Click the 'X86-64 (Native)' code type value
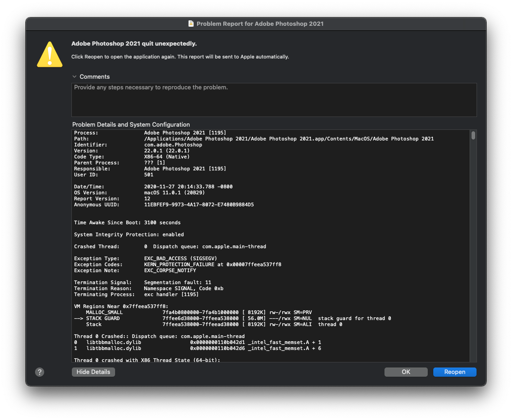The height and width of the screenshot is (420, 512). coord(167,157)
